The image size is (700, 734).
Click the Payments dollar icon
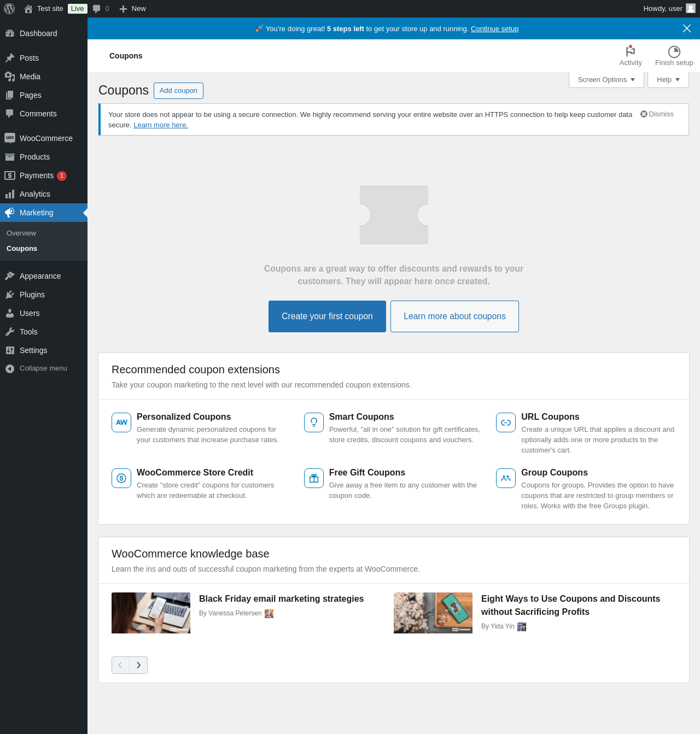(10, 175)
